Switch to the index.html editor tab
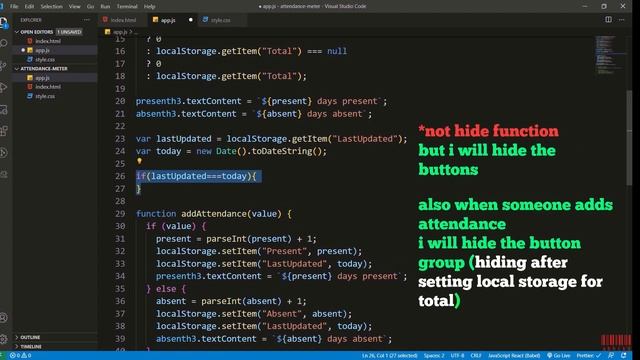 122,20
